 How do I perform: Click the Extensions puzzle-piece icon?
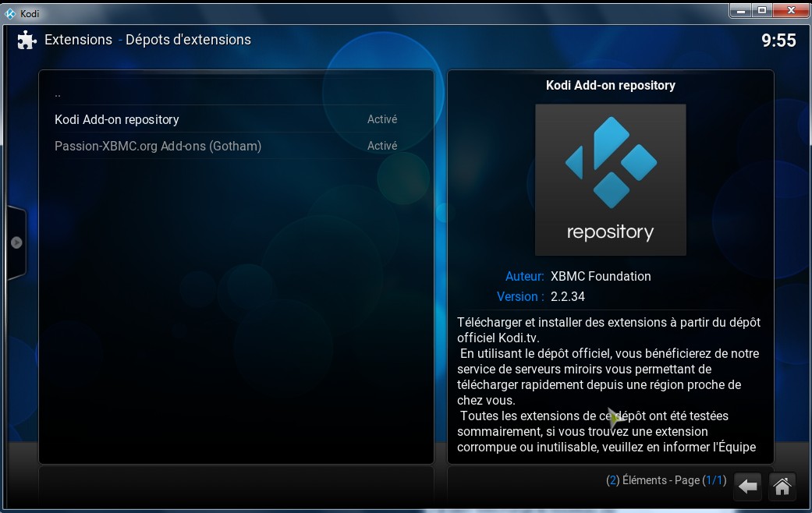pos(27,40)
